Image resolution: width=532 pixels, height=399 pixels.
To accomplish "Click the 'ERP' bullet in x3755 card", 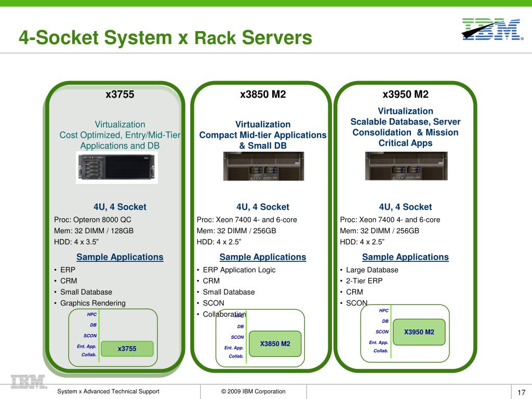I will tap(68, 270).
